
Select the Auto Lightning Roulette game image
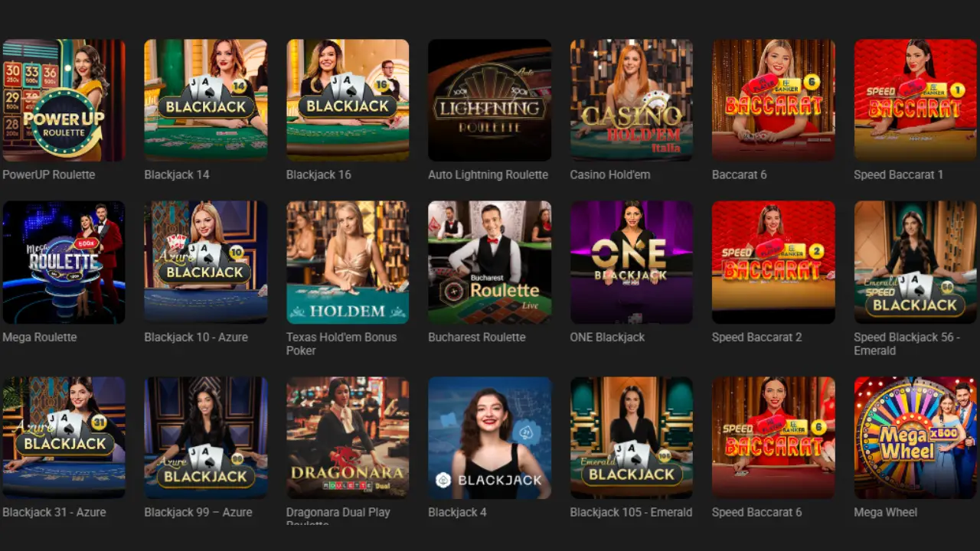coord(489,100)
